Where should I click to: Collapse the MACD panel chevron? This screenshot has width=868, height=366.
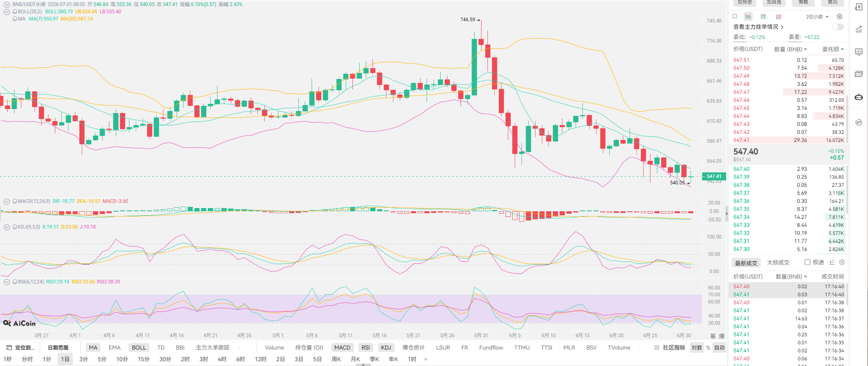coord(7,201)
